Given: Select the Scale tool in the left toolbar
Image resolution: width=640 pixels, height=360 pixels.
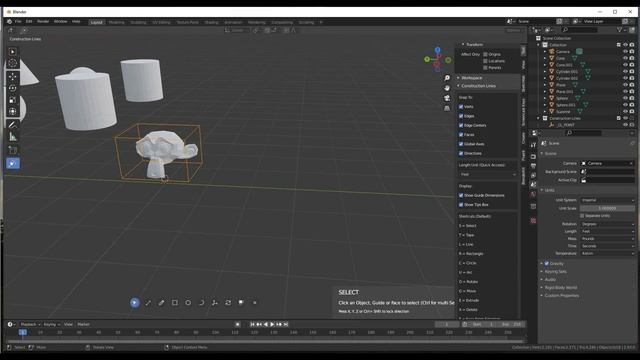Looking at the screenshot, I should pyautogui.click(x=13, y=100).
